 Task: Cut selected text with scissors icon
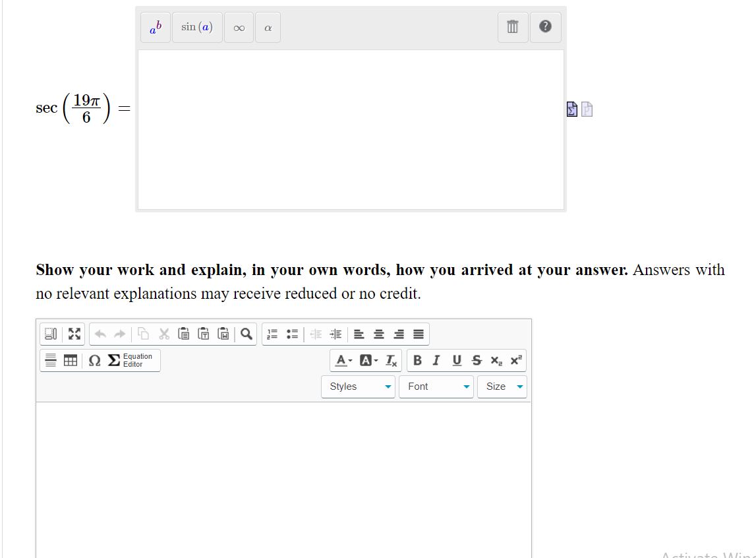[x=164, y=334]
